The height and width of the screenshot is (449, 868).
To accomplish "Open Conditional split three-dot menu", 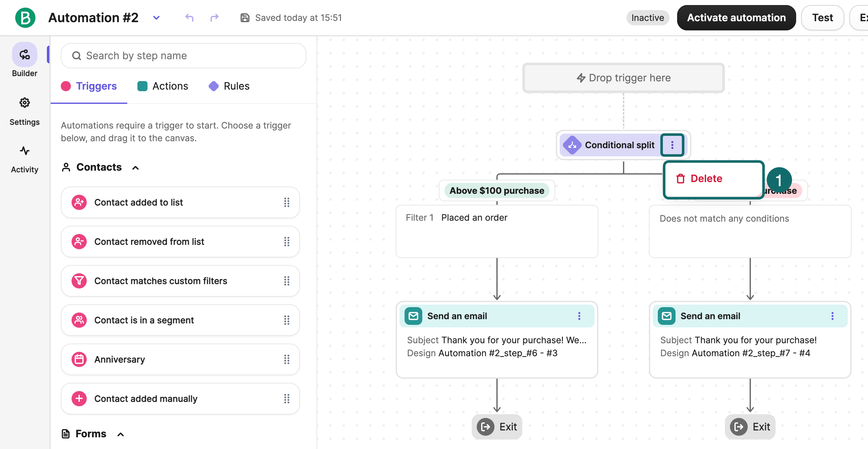I will (x=672, y=145).
